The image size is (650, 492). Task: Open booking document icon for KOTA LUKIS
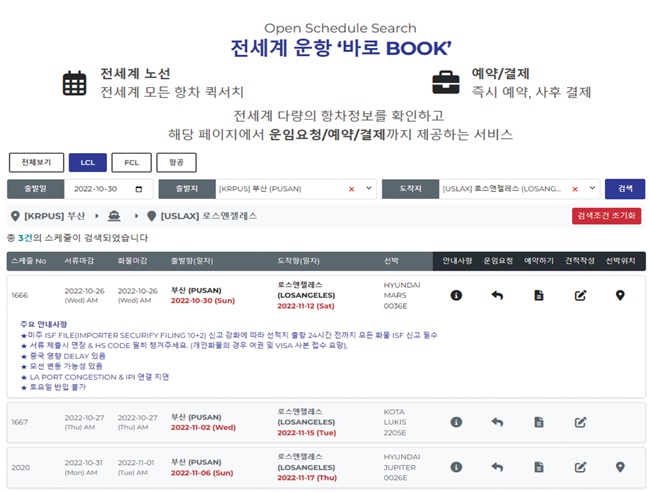pos(538,422)
